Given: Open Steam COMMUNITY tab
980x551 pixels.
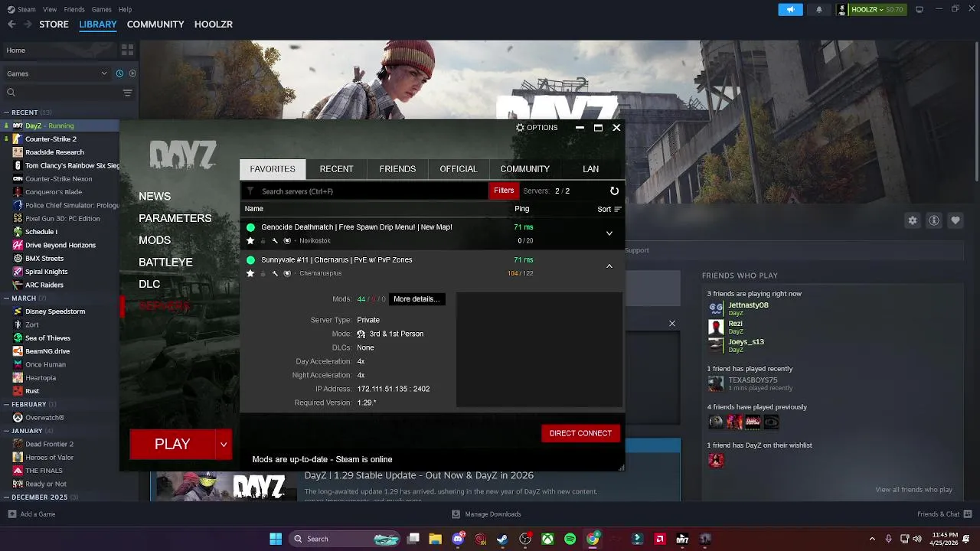Looking at the screenshot, I should (155, 24).
